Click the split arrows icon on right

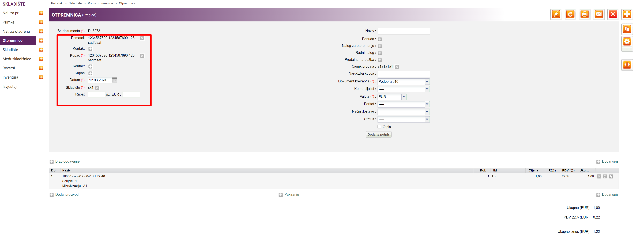(x=627, y=65)
